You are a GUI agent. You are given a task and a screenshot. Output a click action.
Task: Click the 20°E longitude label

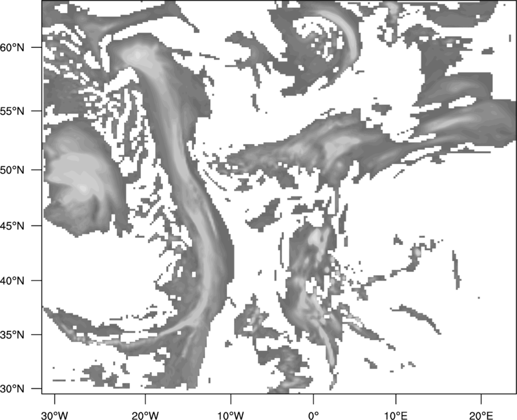pos(481,415)
